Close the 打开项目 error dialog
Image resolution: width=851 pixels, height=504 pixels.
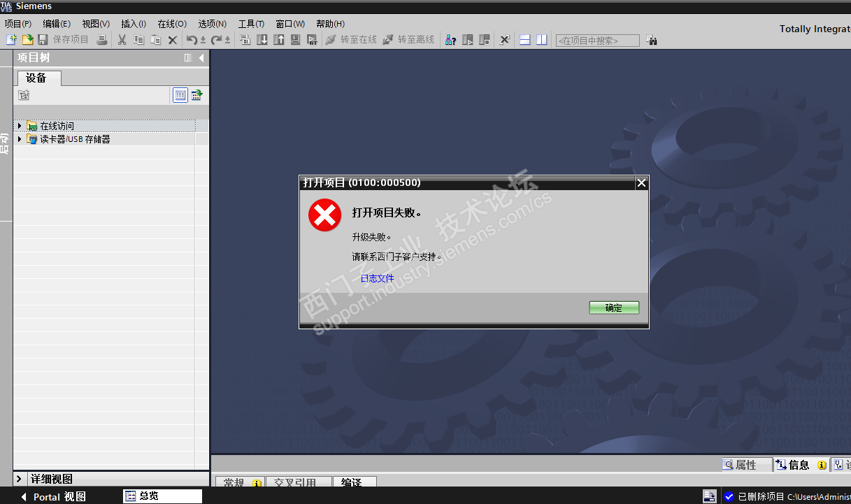641,183
